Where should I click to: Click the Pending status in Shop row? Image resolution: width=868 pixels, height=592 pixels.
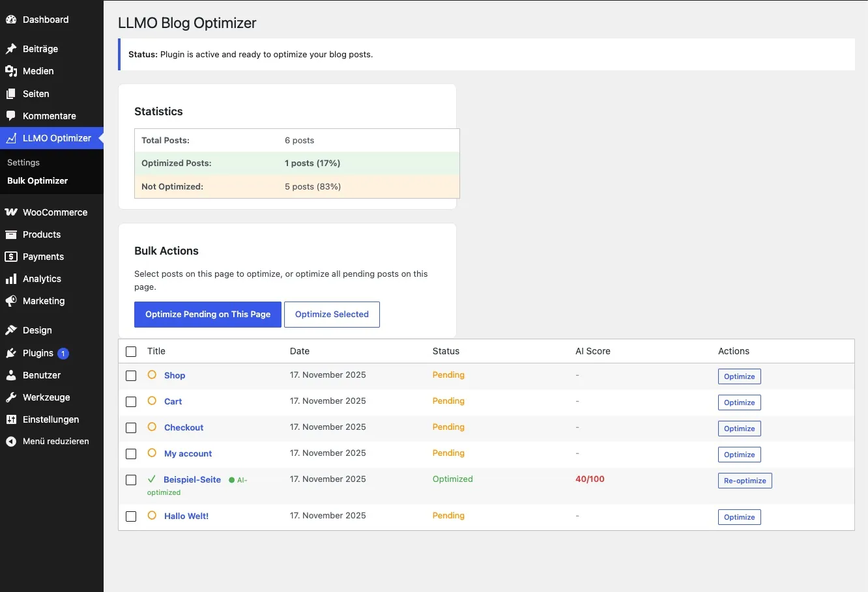[x=448, y=374]
